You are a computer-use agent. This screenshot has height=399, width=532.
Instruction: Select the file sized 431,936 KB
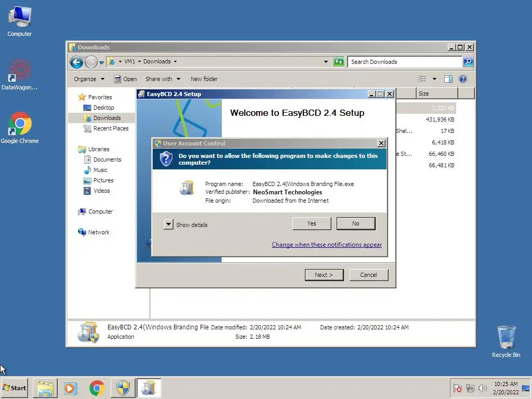pos(440,119)
